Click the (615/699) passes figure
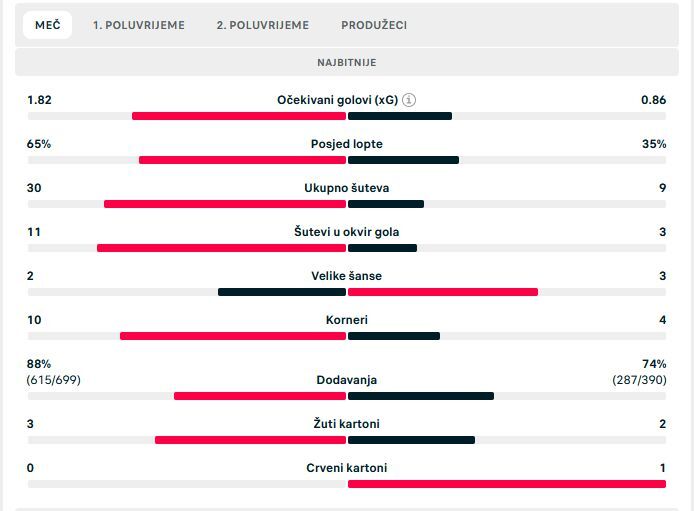The width and height of the screenshot is (694, 511). click(54, 380)
